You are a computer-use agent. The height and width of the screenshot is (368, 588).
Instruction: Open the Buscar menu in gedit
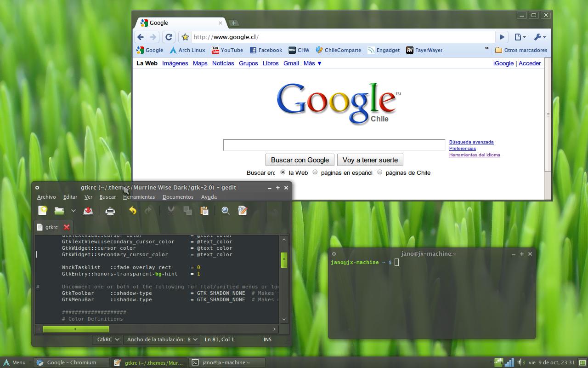(x=107, y=197)
